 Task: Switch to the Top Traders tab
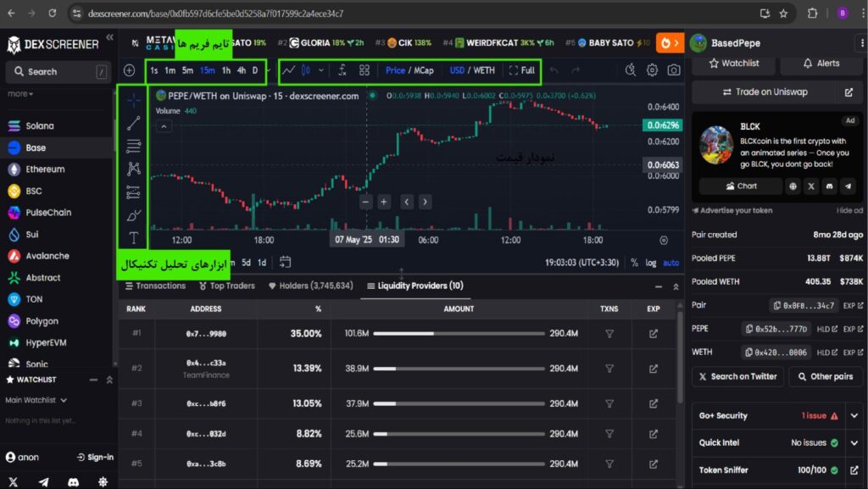click(x=227, y=286)
